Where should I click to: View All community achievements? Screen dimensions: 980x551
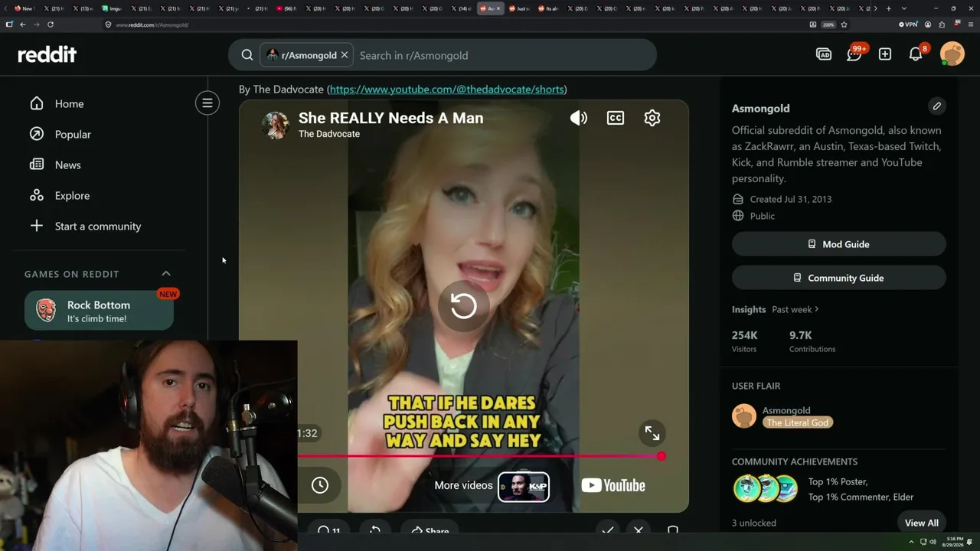[922, 523]
